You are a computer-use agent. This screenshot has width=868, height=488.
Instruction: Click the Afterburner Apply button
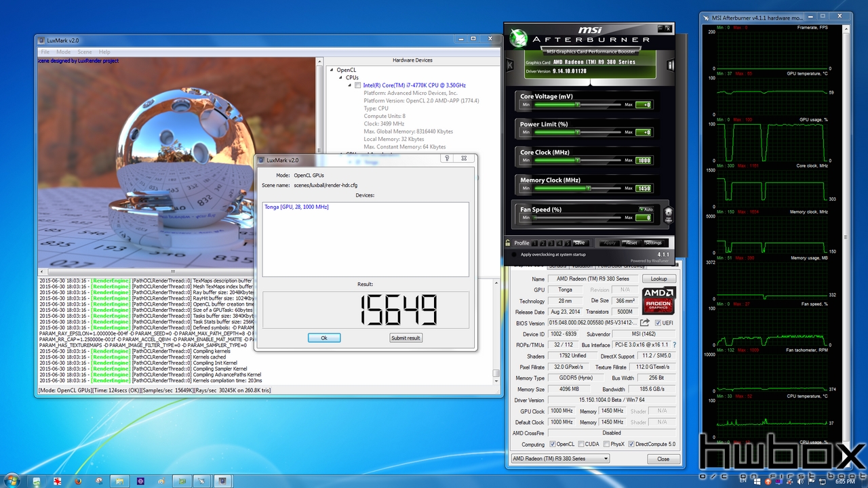pyautogui.click(x=610, y=243)
